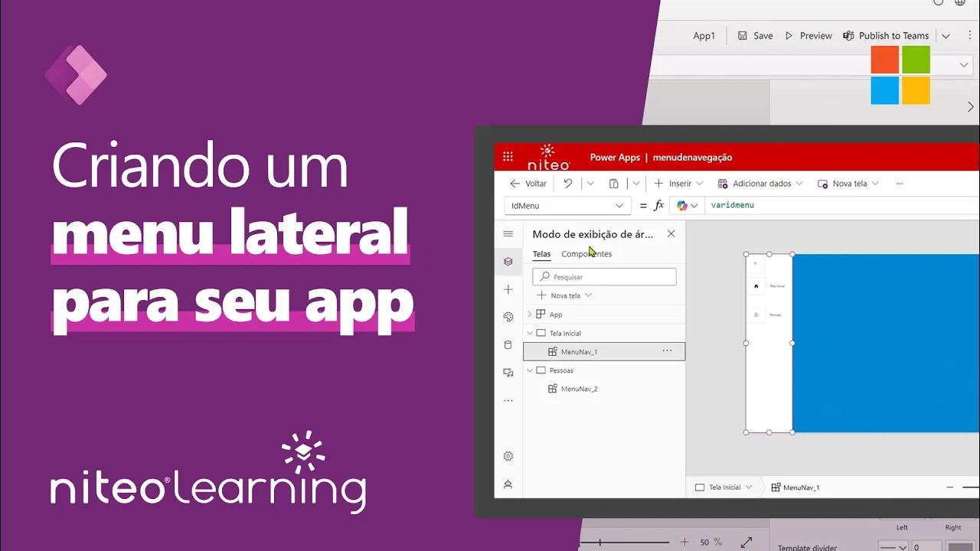Open the Settings gear icon
The width and height of the screenshot is (980, 551).
tap(508, 456)
